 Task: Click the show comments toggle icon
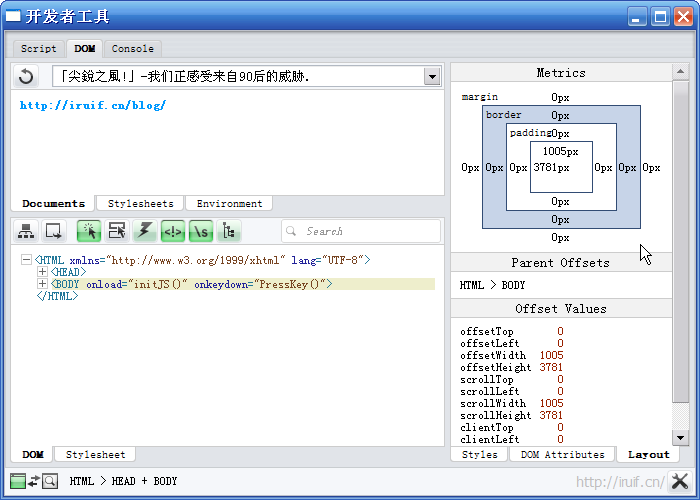click(173, 231)
